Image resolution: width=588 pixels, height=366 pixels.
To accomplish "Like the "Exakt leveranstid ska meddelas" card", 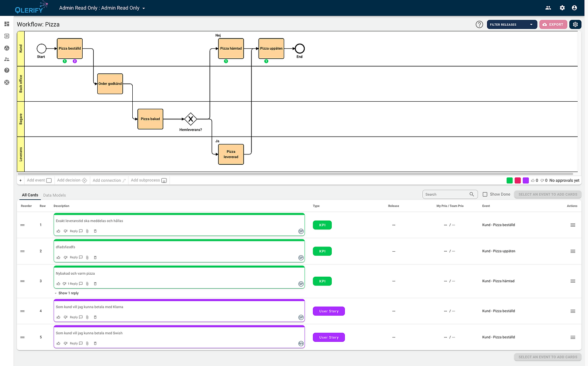I will click(x=58, y=231).
